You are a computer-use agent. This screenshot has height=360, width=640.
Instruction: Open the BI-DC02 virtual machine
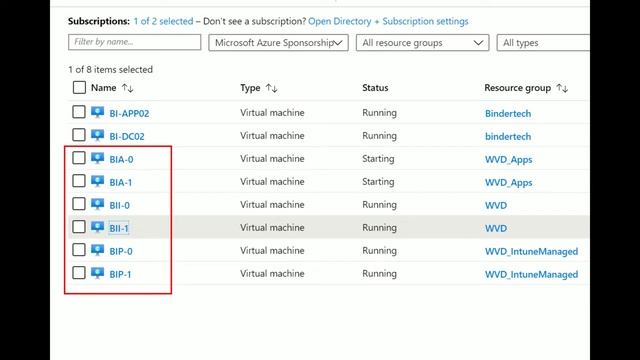(x=127, y=136)
